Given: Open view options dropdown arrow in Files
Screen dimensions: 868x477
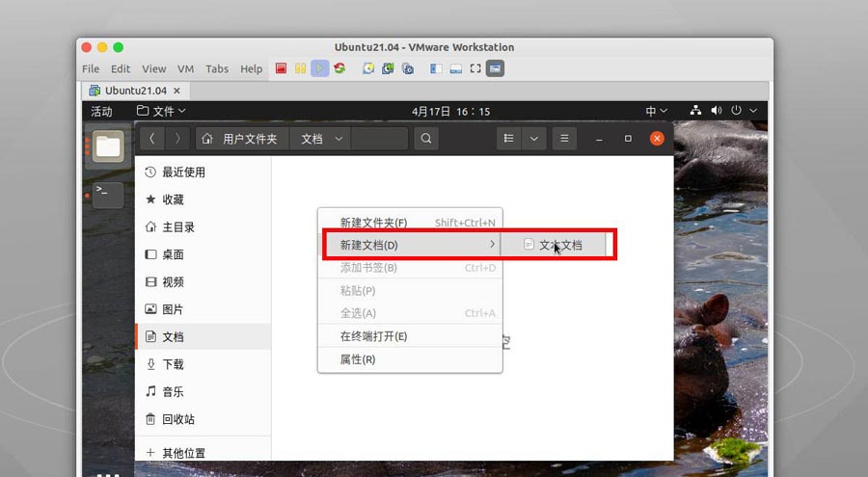Looking at the screenshot, I should pyautogui.click(x=533, y=139).
